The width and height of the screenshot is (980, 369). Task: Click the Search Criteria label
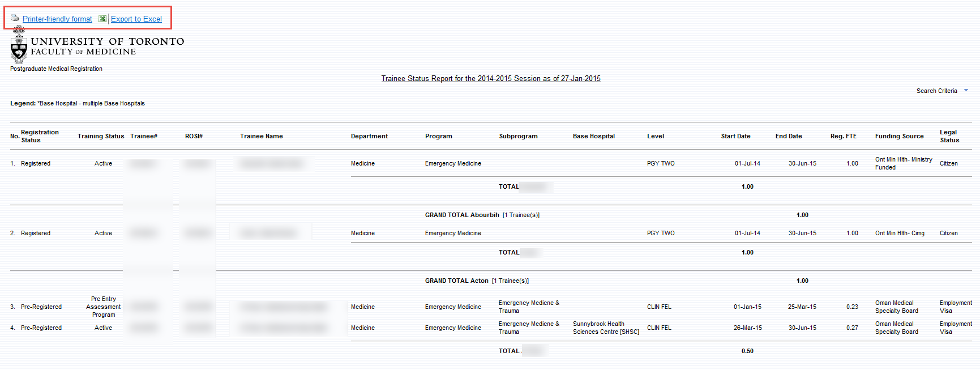tap(936, 91)
